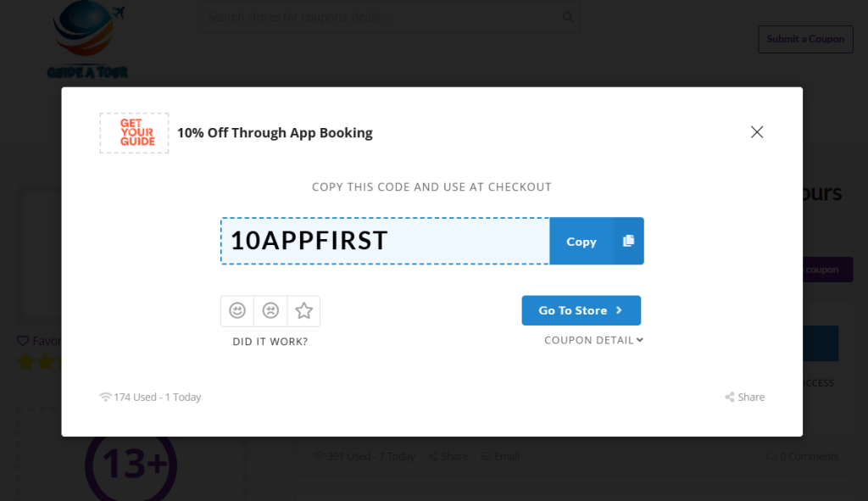Click the Submit a Coupon button
The width and height of the screenshot is (868, 501).
(805, 39)
